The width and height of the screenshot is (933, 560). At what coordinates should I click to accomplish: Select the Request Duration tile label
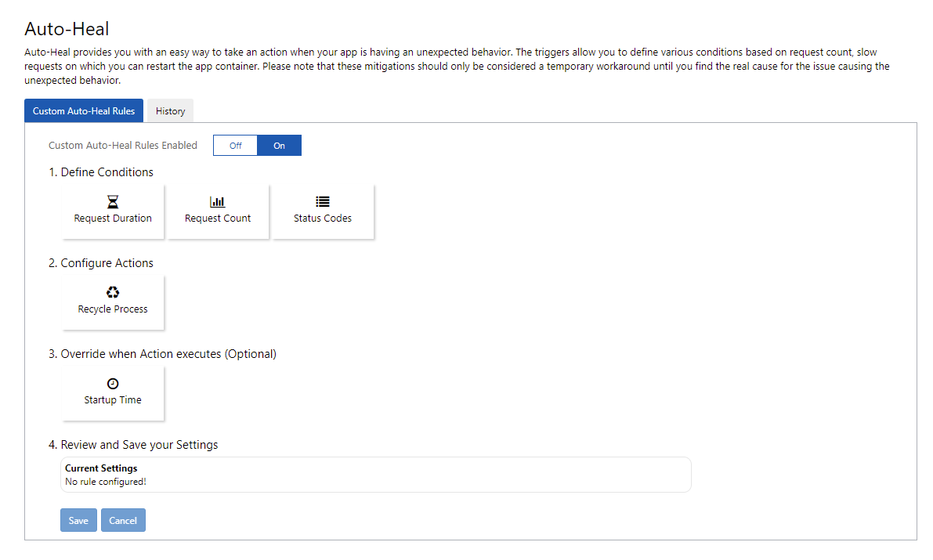(x=113, y=219)
